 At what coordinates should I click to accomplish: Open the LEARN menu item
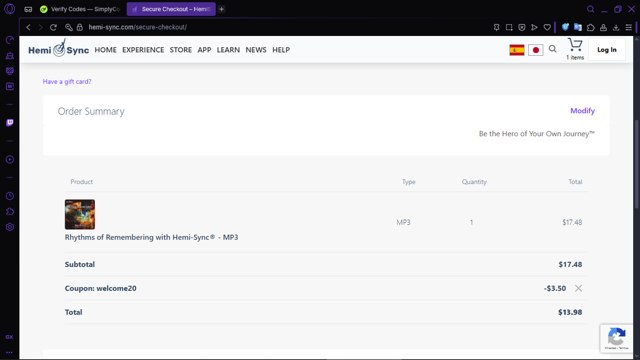pyautogui.click(x=228, y=50)
